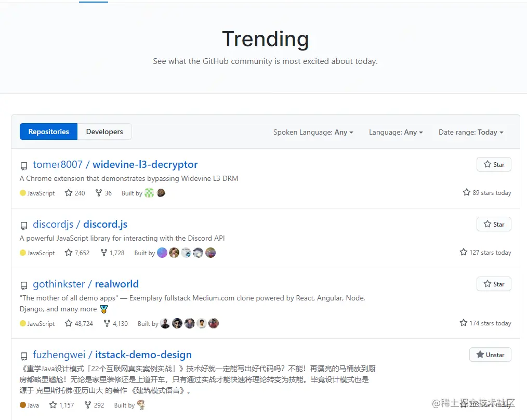Open the Date range: Today dropdown

(471, 132)
